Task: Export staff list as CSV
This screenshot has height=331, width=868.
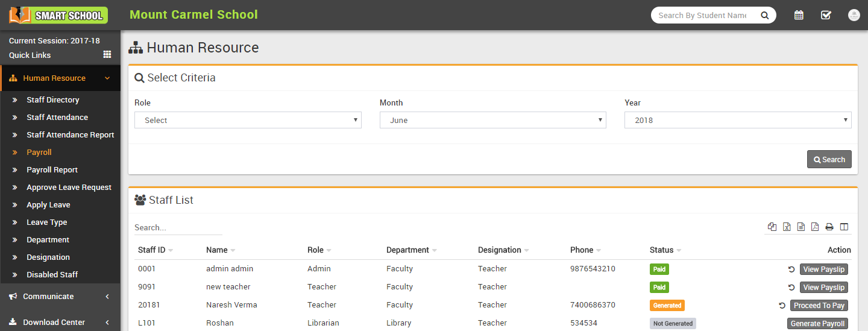Action: pos(801,227)
